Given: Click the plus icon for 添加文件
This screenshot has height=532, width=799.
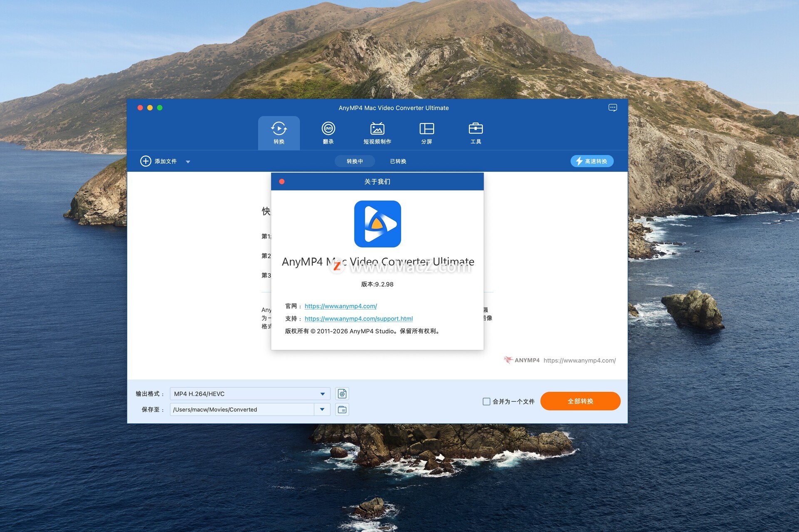Looking at the screenshot, I should point(146,161).
